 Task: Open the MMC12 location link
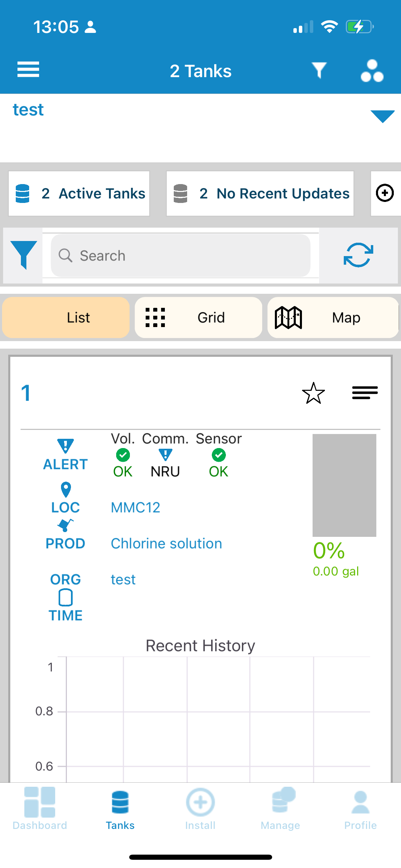pos(135,507)
